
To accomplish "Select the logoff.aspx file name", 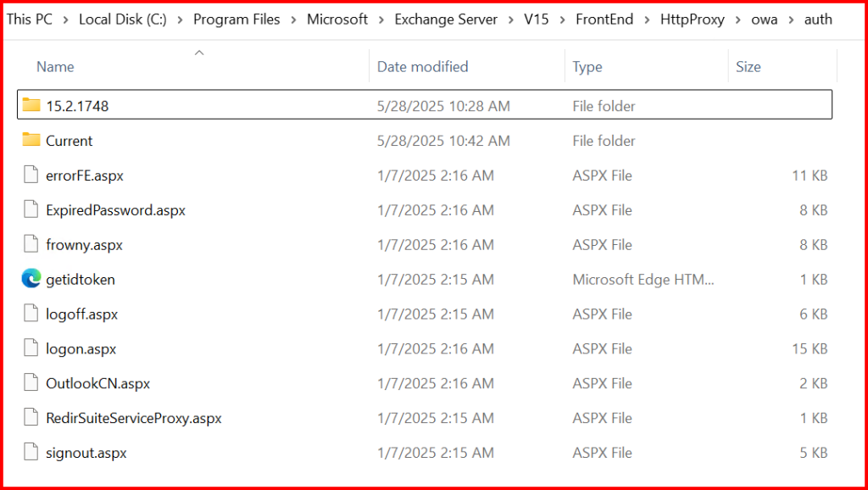I will [81, 314].
